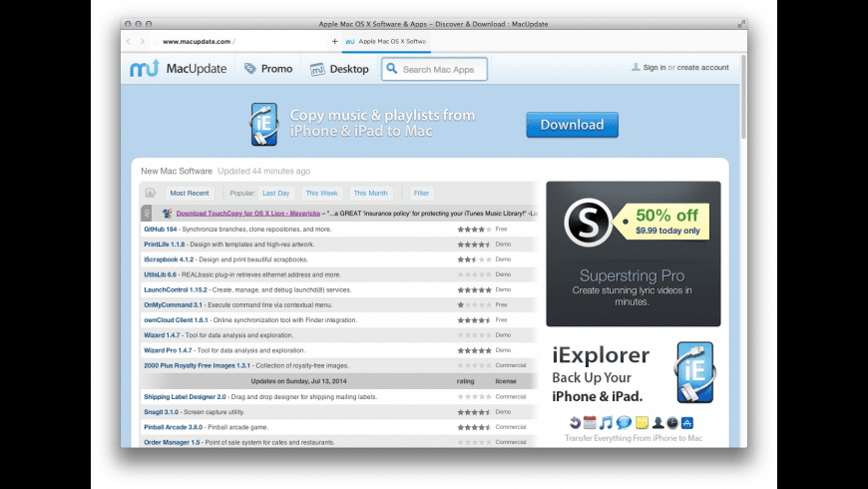This screenshot has width=868, height=489.
Task: Click the calendar icon in iExplorer ad
Action: pos(590,422)
